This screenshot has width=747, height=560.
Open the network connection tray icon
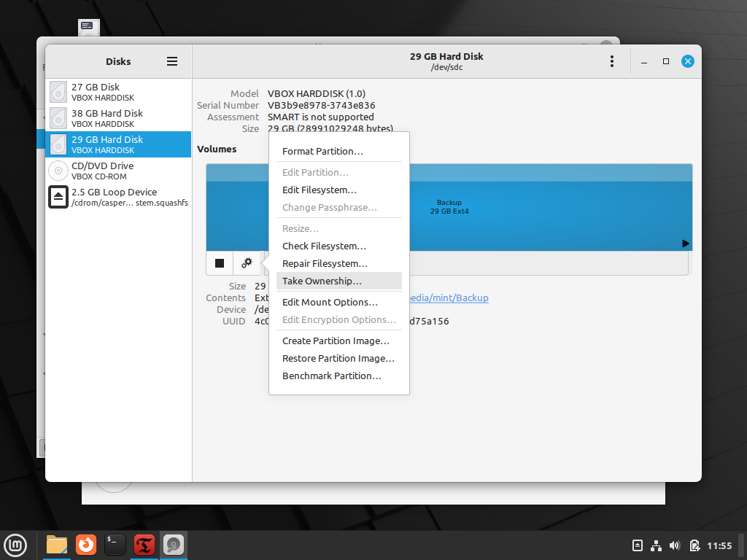coord(656,545)
